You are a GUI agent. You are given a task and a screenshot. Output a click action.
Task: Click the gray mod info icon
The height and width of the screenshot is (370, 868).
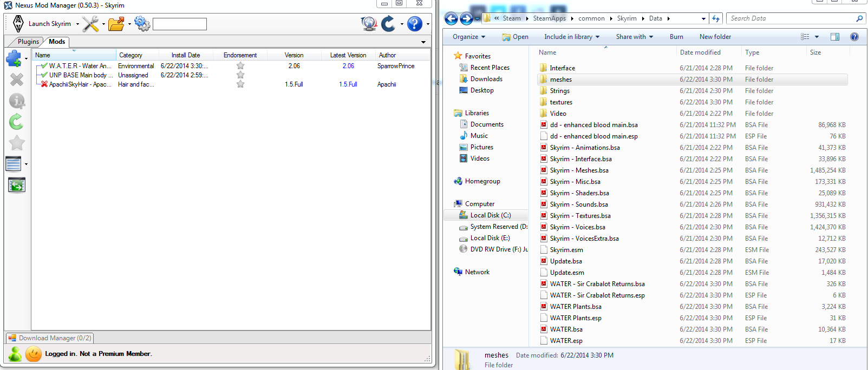coord(17,101)
